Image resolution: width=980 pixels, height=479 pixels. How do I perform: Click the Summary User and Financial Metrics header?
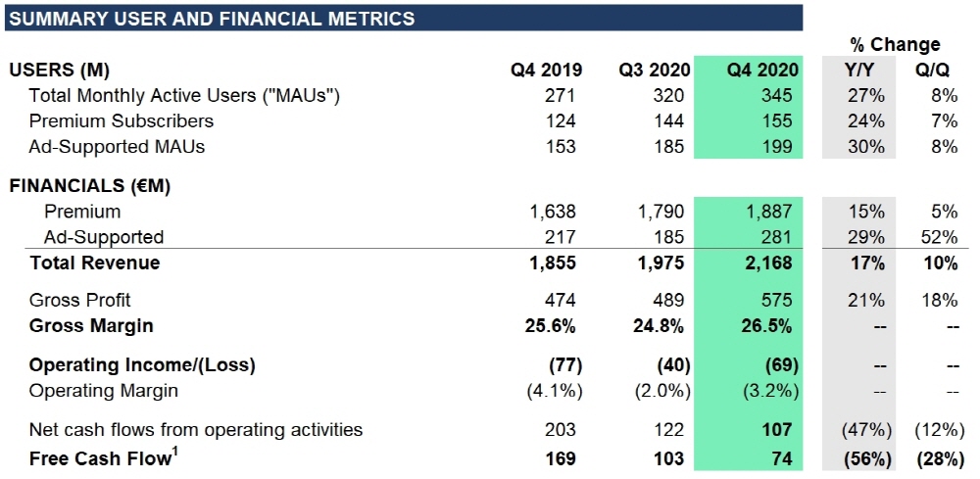tap(212, 19)
